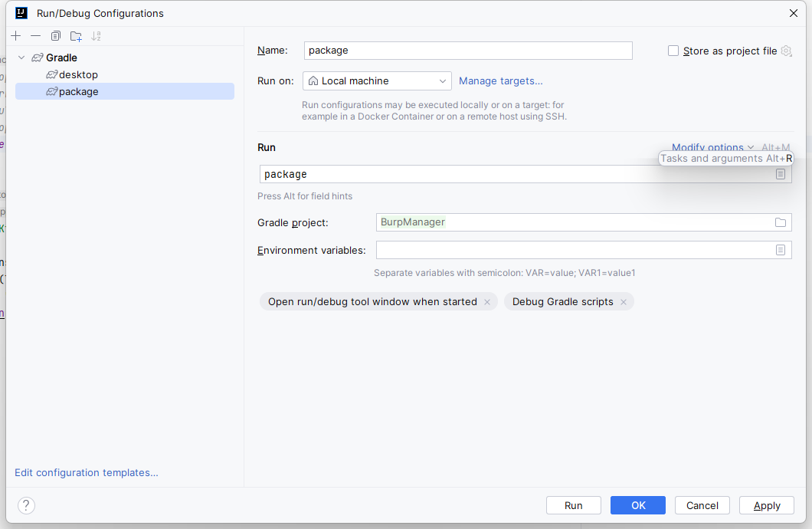Click the Add New Configuration plus icon
Image resolution: width=812 pixels, height=529 pixels.
coord(16,36)
